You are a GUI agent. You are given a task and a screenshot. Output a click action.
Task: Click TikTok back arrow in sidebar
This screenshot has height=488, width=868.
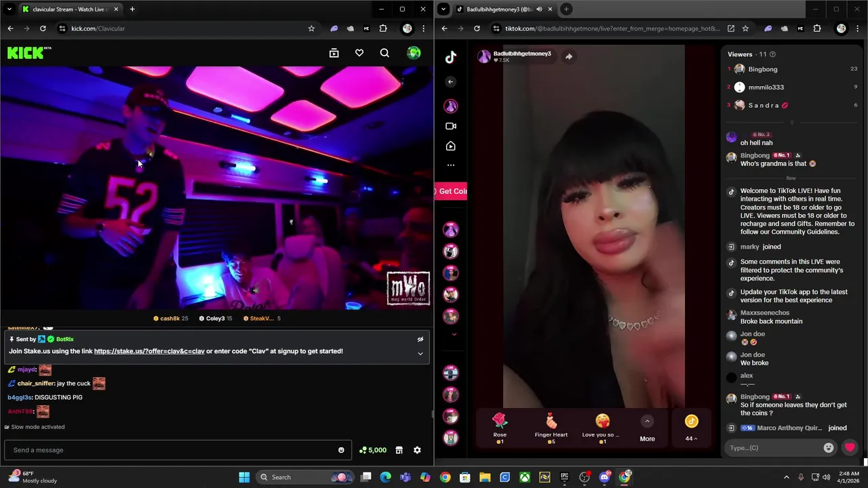tap(451, 82)
